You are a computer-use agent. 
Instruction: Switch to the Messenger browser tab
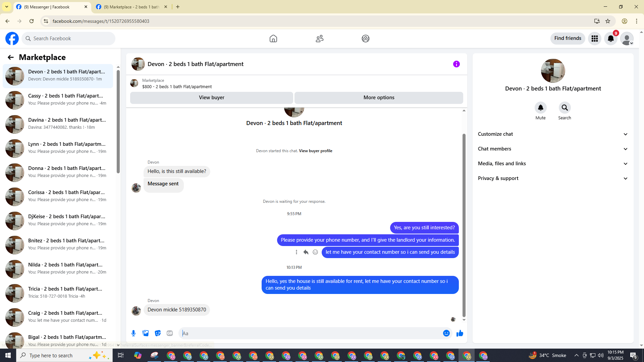pyautogui.click(x=52, y=7)
